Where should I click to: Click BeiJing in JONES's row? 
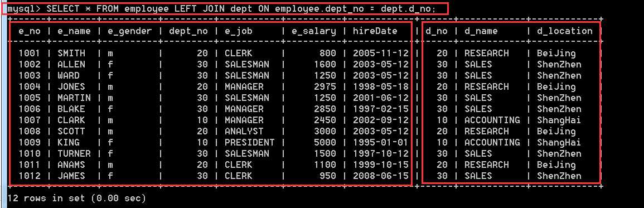click(556, 87)
